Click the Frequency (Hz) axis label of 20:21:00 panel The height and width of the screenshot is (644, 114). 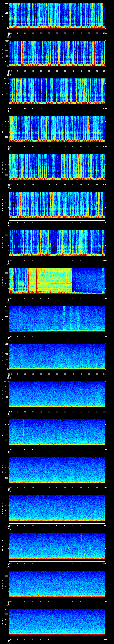click(3, 280)
